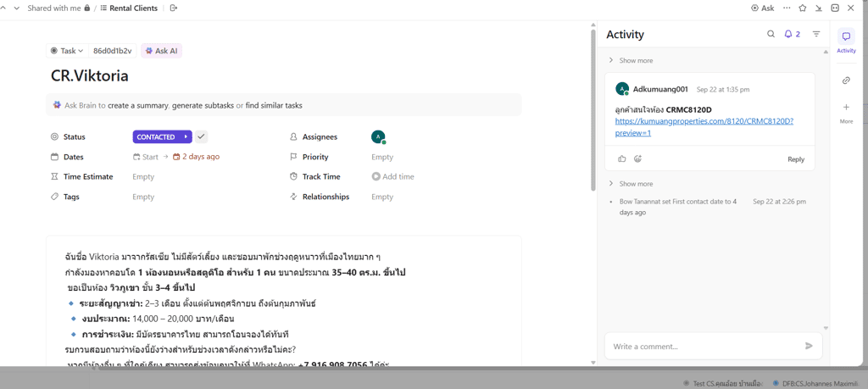Screen dimensions: 868x389
Task: Open the Activity filter icon
Action: [x=816, y=35]
